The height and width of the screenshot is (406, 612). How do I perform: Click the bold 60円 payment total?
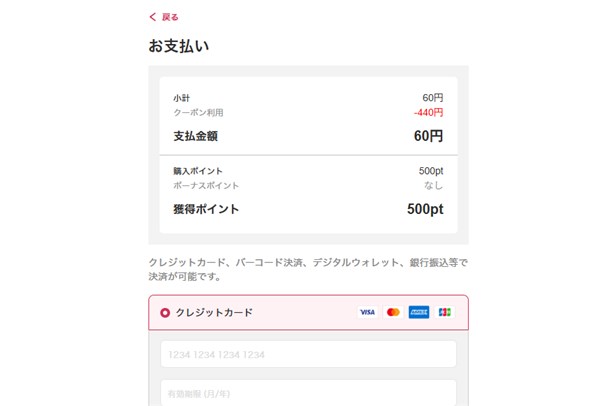point(428,136)
